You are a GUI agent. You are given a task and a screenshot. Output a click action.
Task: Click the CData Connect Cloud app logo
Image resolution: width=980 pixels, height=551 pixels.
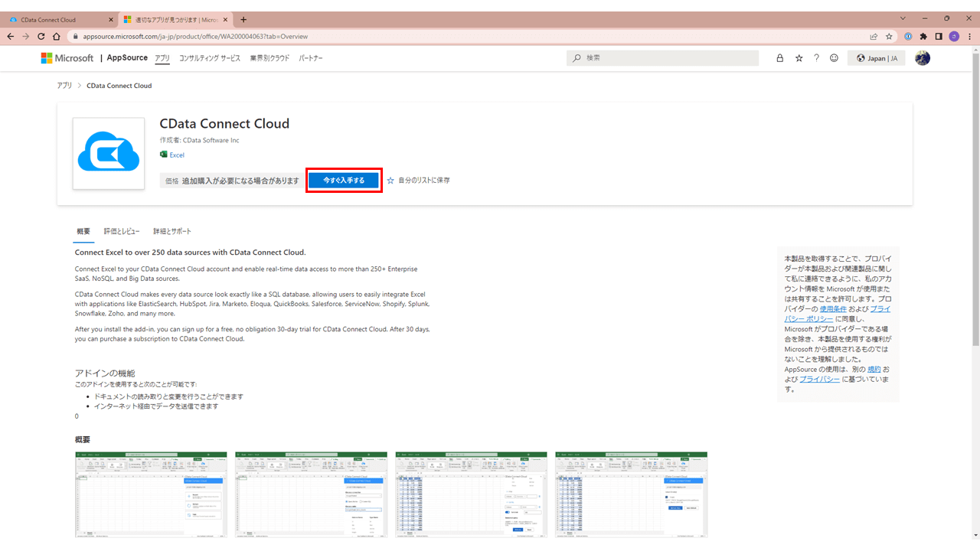(109, 153)
